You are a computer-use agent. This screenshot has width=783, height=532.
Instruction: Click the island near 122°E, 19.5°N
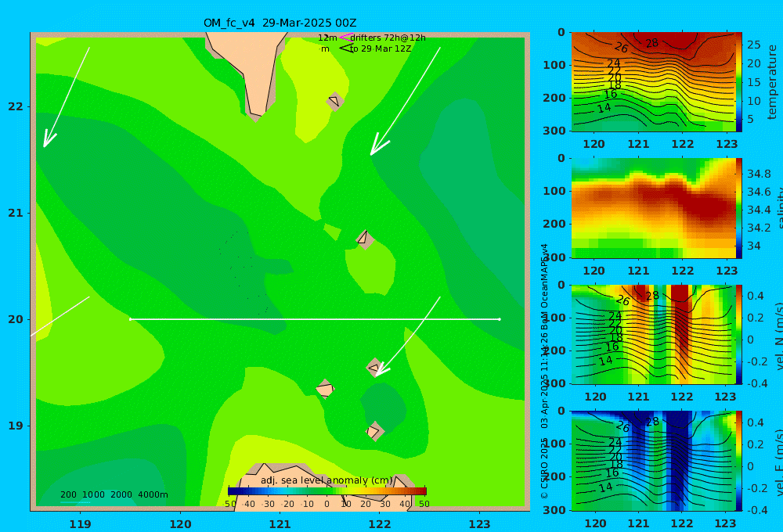tap(375, 367)
